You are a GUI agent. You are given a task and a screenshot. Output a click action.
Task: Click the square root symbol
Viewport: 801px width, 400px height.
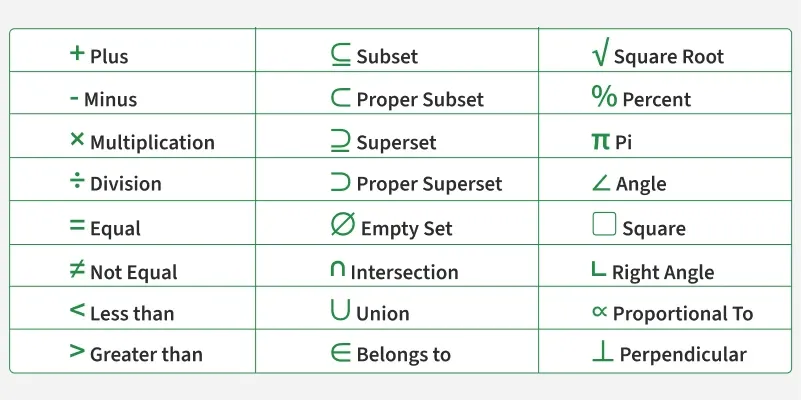click(600, 55)
